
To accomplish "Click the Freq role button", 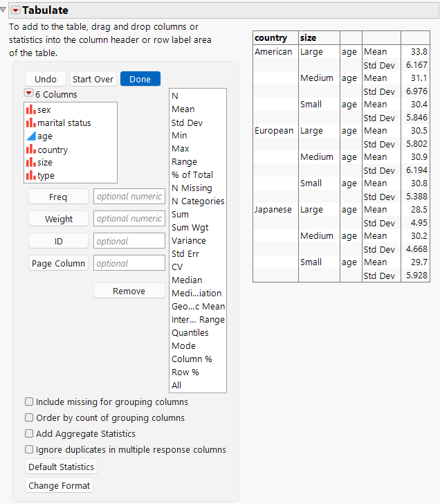I will pos(58,197).
